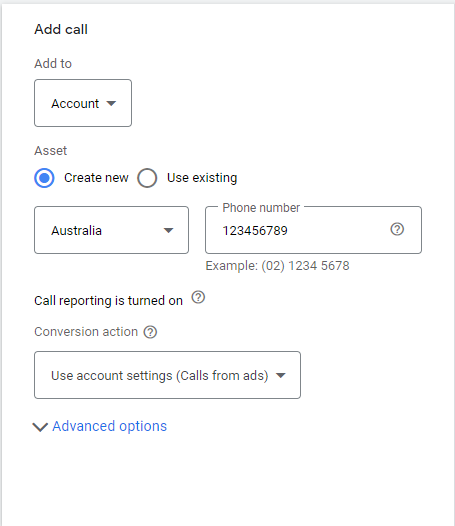Image resolution: width=455 pixels, height=526 pixels.
Task: Click the Create new label text
Action: 96,178
